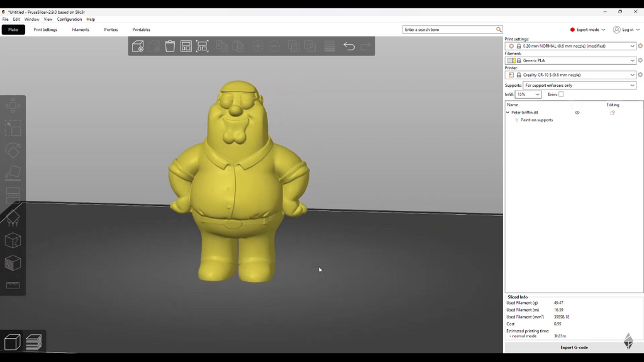Screen dimensions: 644x362
Task: Switch to the Printables tab
Action: [x=142, y=30]
